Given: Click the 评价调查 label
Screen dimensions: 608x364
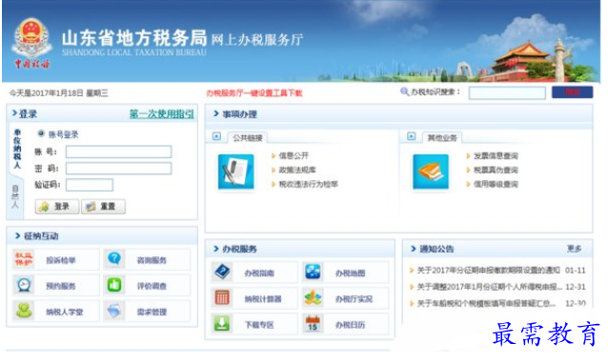Looking at the screenshot, I should (152, 286).
